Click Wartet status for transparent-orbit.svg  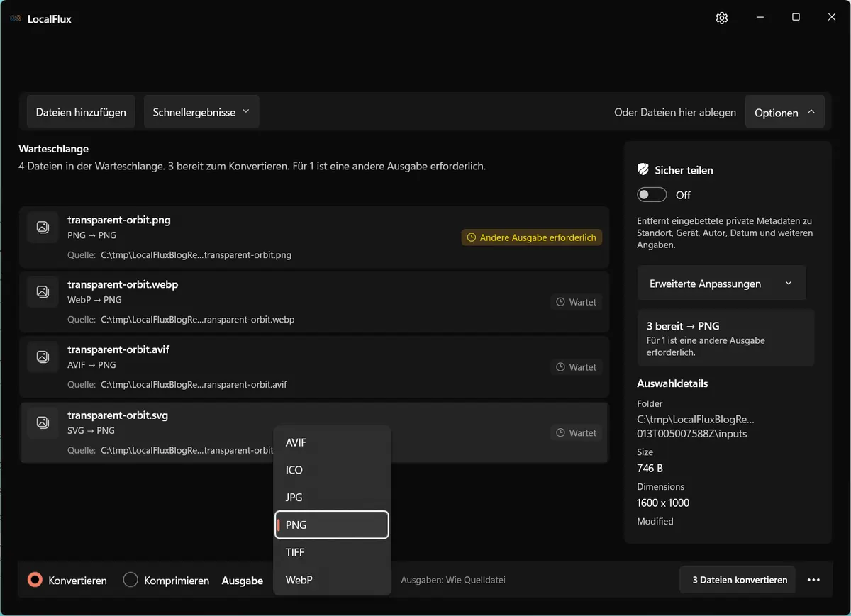[x=577, y=432]
